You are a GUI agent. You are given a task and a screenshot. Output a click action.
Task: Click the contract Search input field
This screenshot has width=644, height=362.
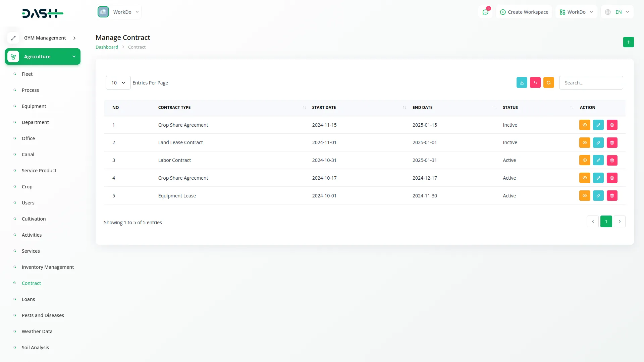click(591, 83)
